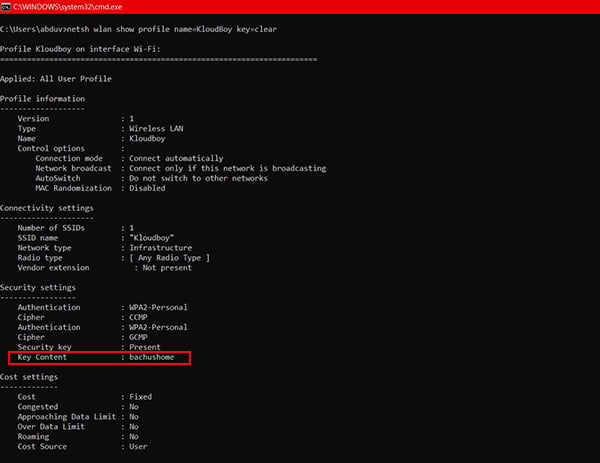Click 'Connect only if this network is broadcasting'
The height and width of the screenshot is (463, 600).
(x=228, y=168)
